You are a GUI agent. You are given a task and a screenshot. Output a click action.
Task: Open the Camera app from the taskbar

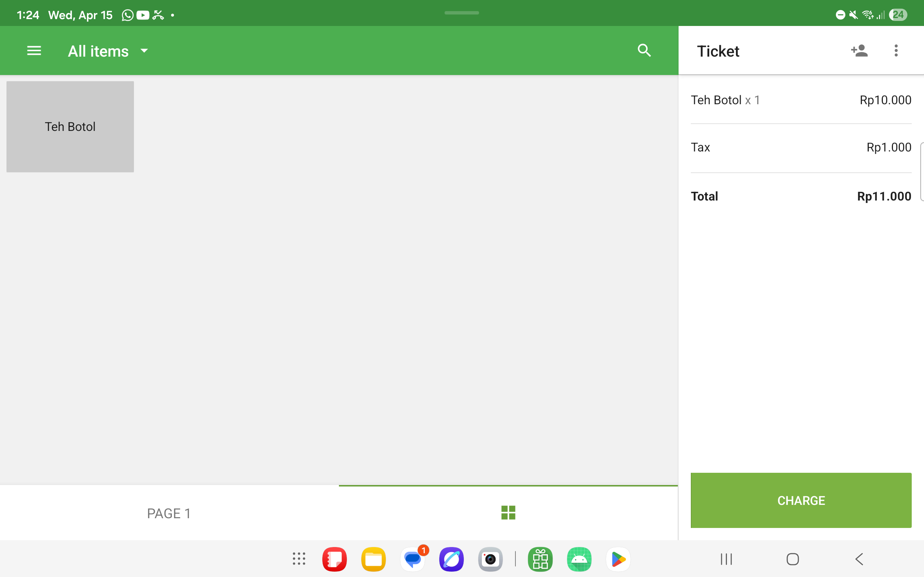pos(490,559)
